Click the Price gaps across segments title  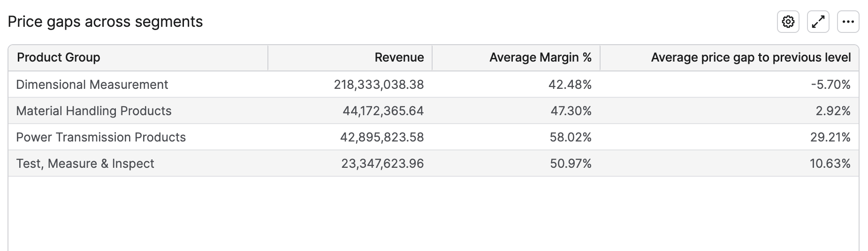click(105, 22)
